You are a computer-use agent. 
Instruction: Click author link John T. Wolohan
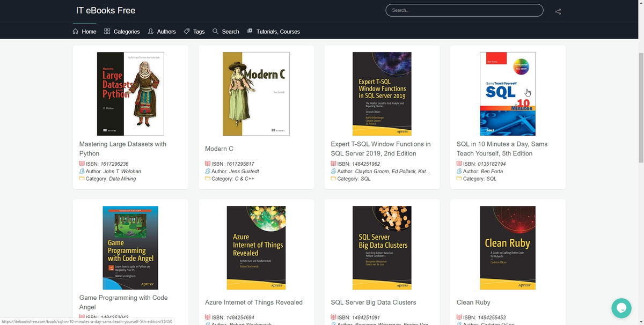(x=122, y=171)
